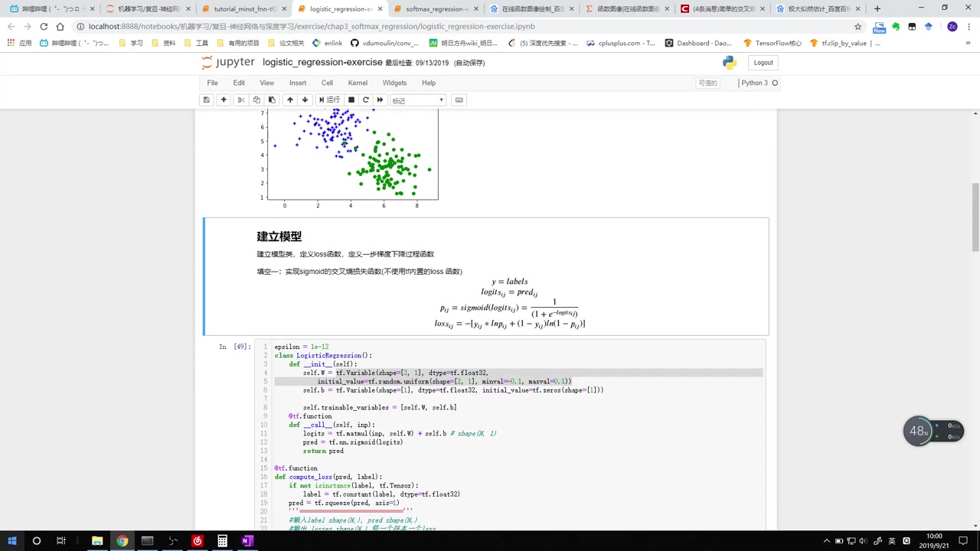Open the Insert menu
This screenshot has width=980, height=551.
[298, 83]
